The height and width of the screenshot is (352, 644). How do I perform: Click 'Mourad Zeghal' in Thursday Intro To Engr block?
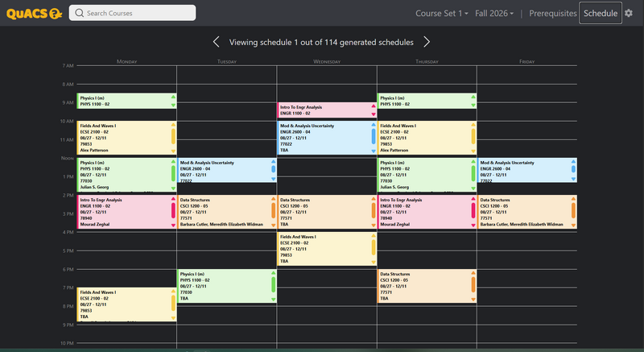pos(394,224)
